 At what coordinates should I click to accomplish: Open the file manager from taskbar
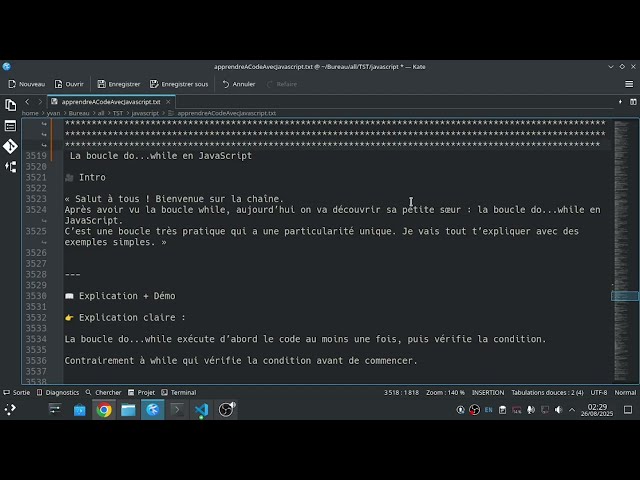click(x=128, y=410)
